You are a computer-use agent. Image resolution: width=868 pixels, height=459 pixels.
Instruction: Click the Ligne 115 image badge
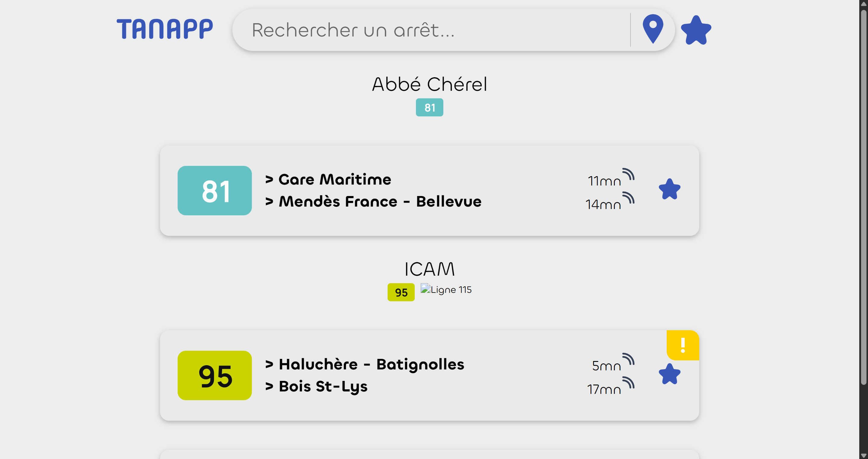(446, 290)
